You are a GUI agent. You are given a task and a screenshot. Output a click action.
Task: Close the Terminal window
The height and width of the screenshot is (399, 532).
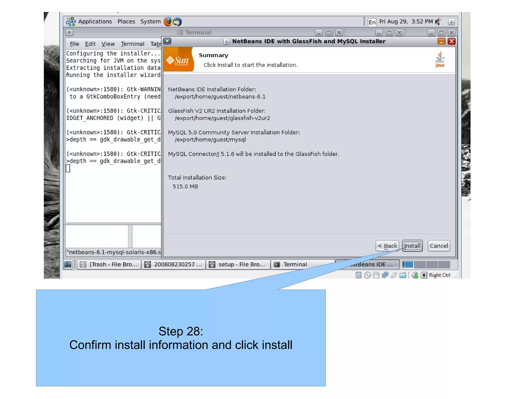point(339,32)
